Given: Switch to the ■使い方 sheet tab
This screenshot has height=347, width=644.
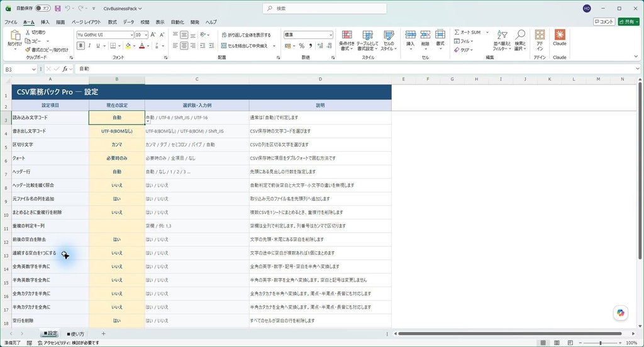Looking at the screenshot, I should point(75,334).
